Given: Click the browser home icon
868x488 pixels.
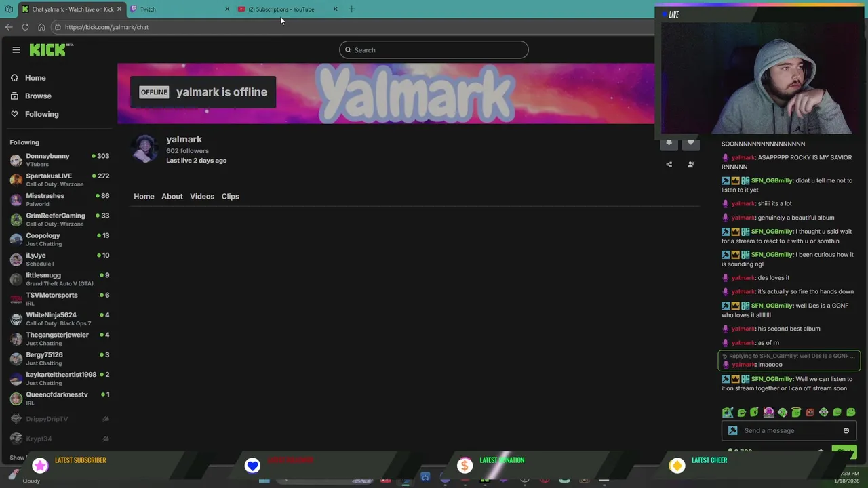Looking at the screenshot, I should (x=41, y=27).
